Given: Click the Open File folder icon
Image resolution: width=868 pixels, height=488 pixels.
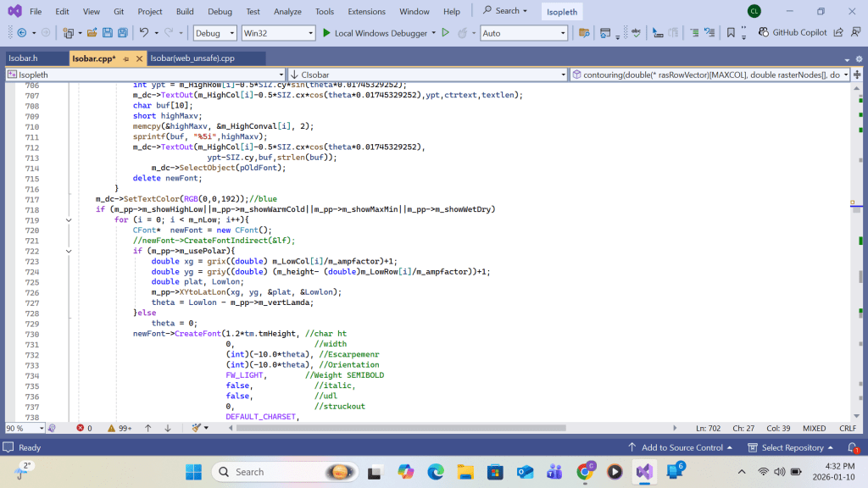Looking at the screenshot, I should tap(92, 33).
